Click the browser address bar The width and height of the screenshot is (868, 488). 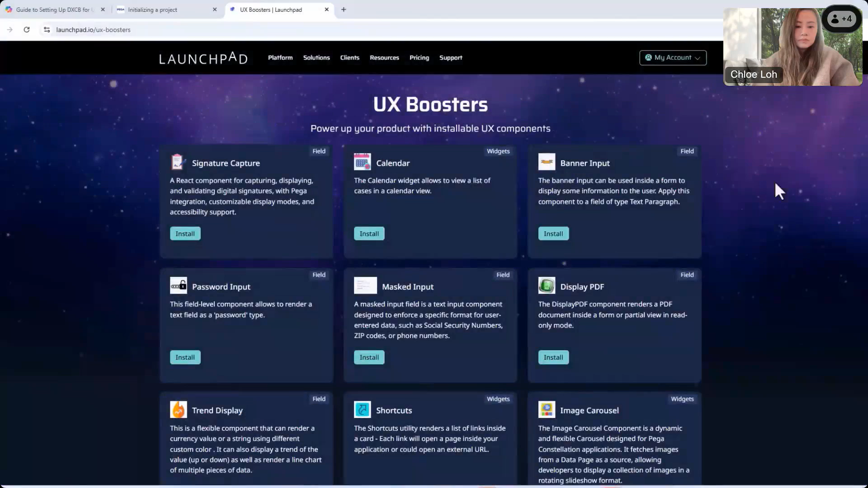[181, 30]
